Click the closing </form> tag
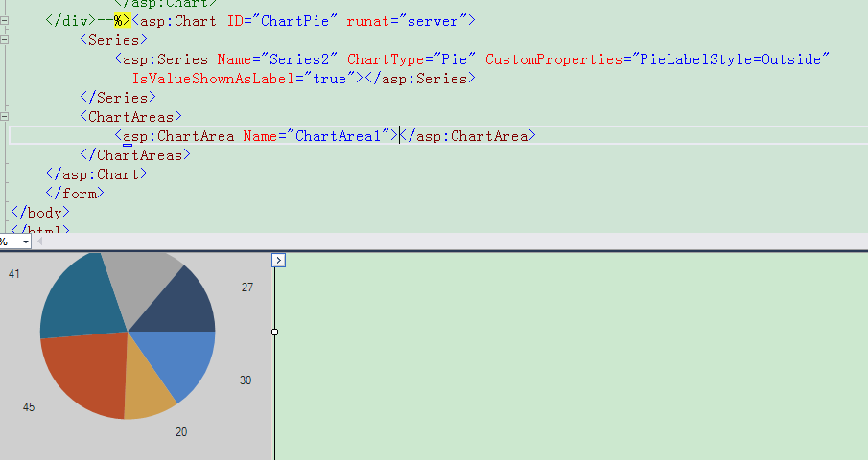Screen dimensions: 868x460 point(75,193)
